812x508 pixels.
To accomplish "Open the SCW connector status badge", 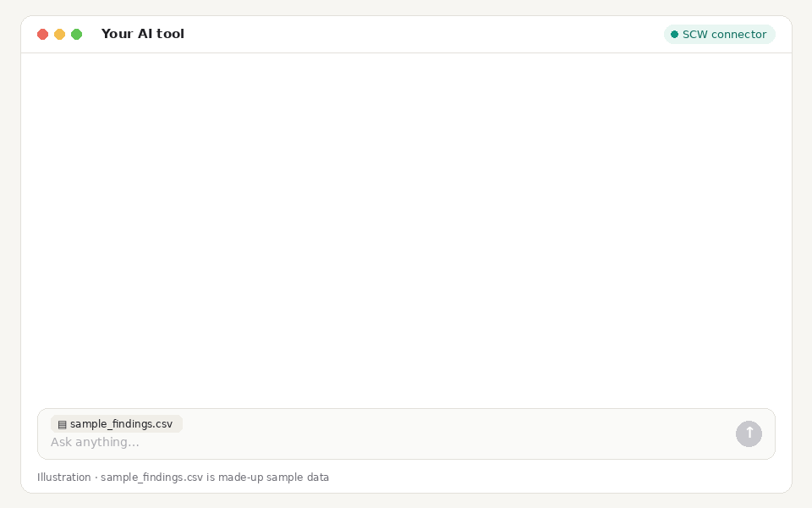I will click(719, 34).
